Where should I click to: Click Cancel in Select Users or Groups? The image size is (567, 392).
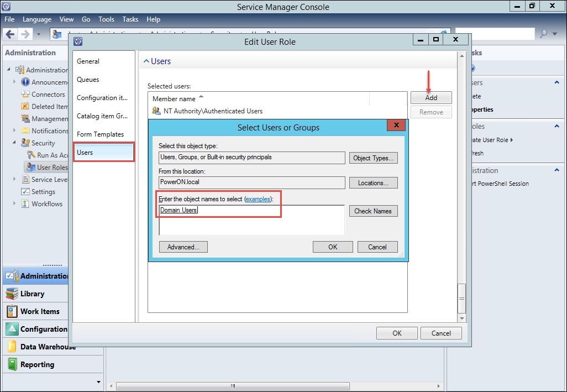pos(377,247)
